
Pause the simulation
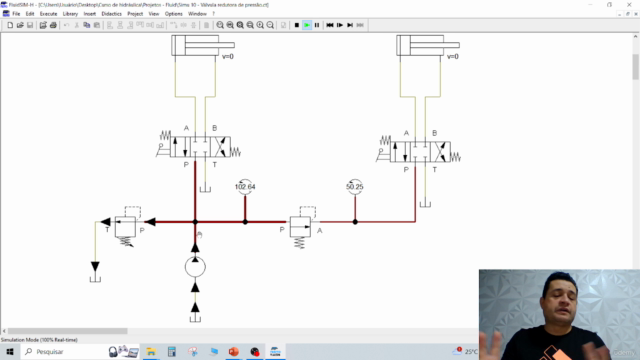click(x=317, y=25)
